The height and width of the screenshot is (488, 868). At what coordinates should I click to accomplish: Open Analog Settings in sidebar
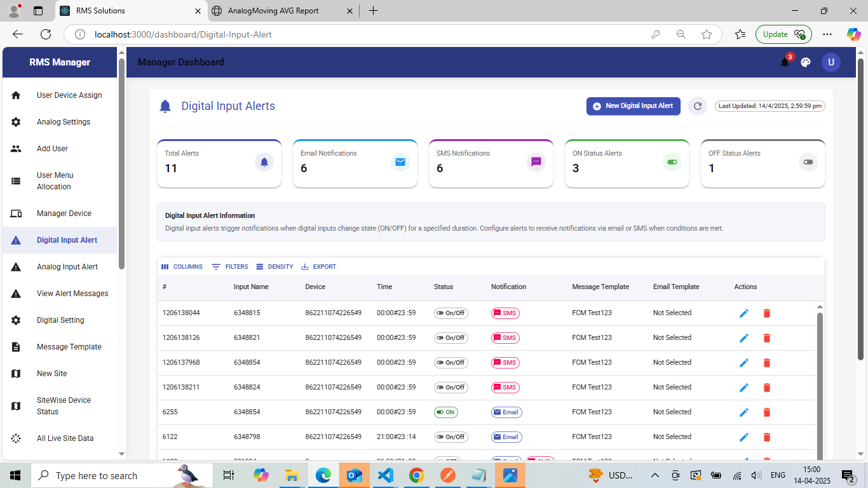[x=60, y=122]
